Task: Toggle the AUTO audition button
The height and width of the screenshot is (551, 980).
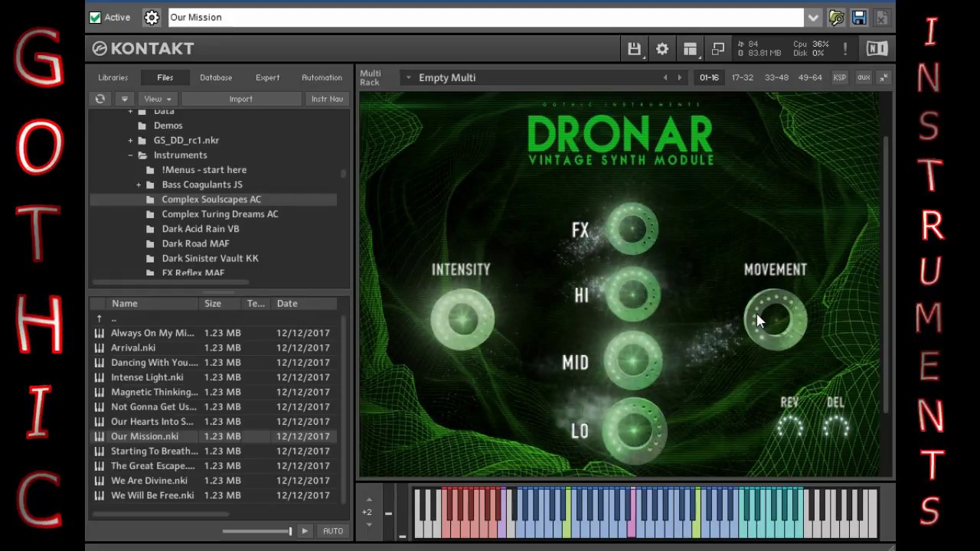Action: [x=333, y=530]
